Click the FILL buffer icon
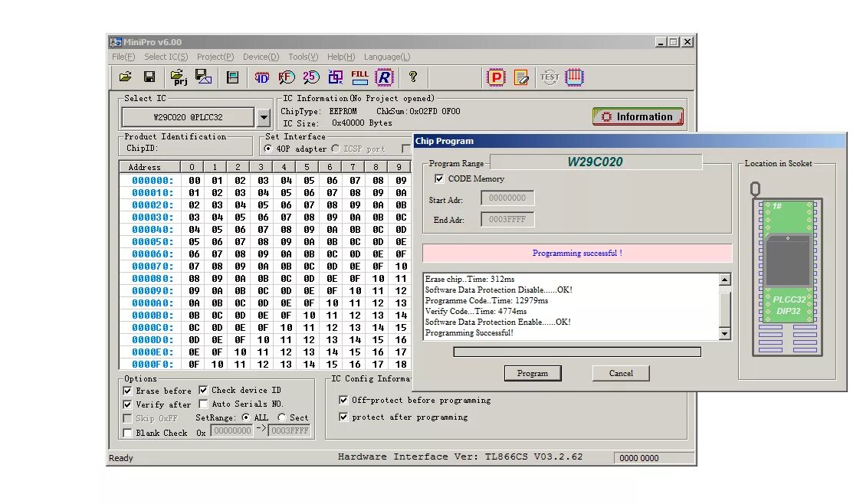 coord(360,77)
